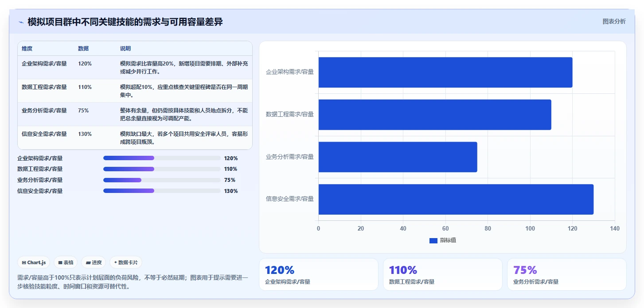Viewport: 644px width, 308px height.
Task: Click the 75% table cell
Action: coord(83,111)
